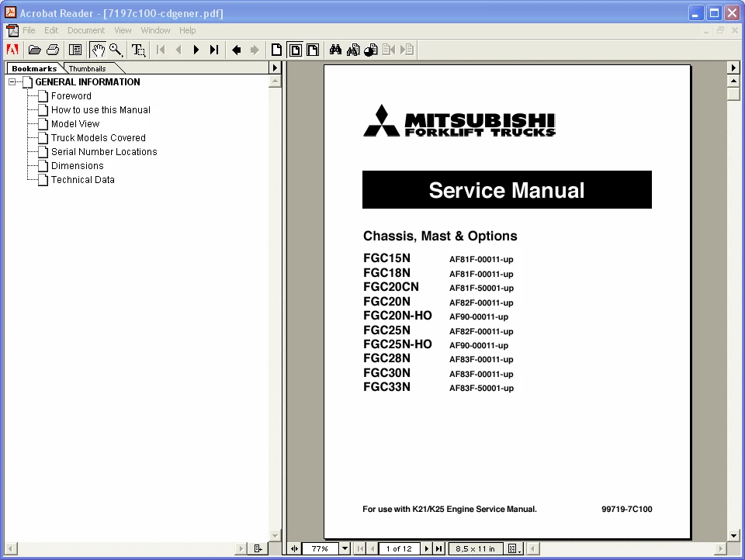The image size is (745, 560).
Task: Open the zoom percentage dropdown arrow
Action: [x=345, y=548]
